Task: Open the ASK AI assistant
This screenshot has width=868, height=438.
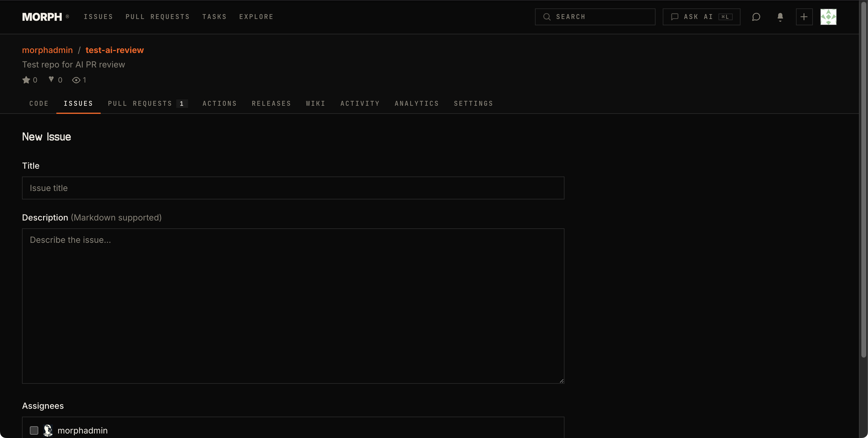Action: tap(701, 17)
